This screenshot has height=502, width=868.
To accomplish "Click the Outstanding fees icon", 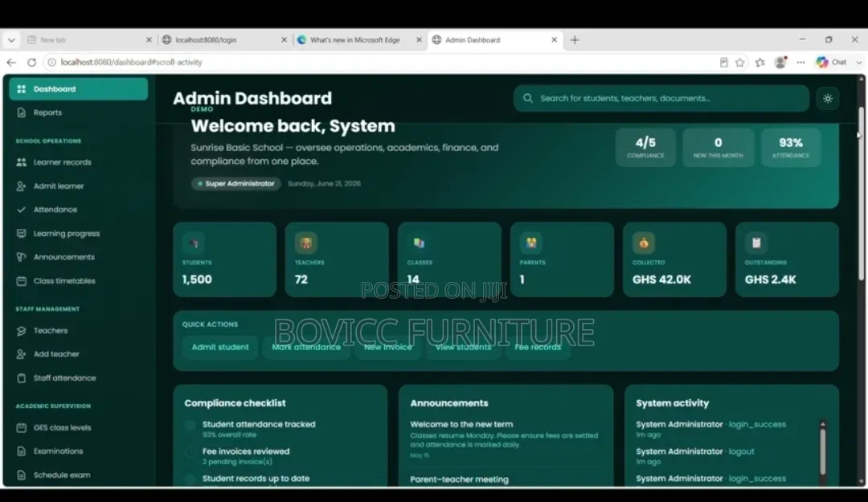I will pos(756,243).
